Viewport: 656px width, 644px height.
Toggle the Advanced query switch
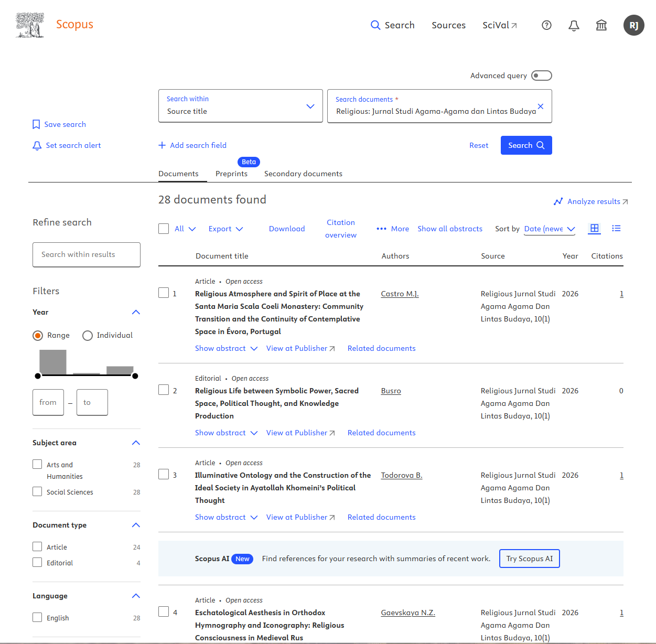coord(542,76)
